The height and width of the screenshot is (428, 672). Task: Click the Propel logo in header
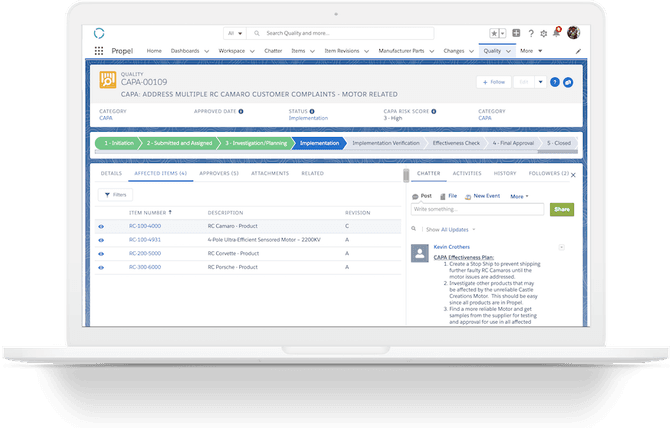click(x=99, y=33)
